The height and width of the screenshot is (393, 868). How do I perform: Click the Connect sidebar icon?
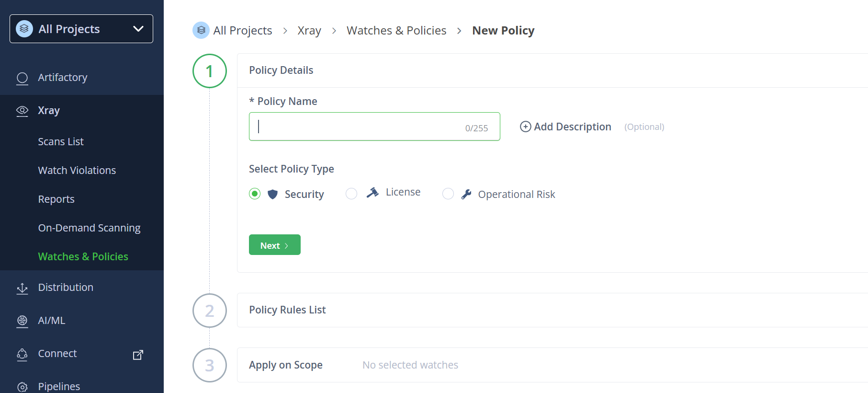[x=23, y=354]
